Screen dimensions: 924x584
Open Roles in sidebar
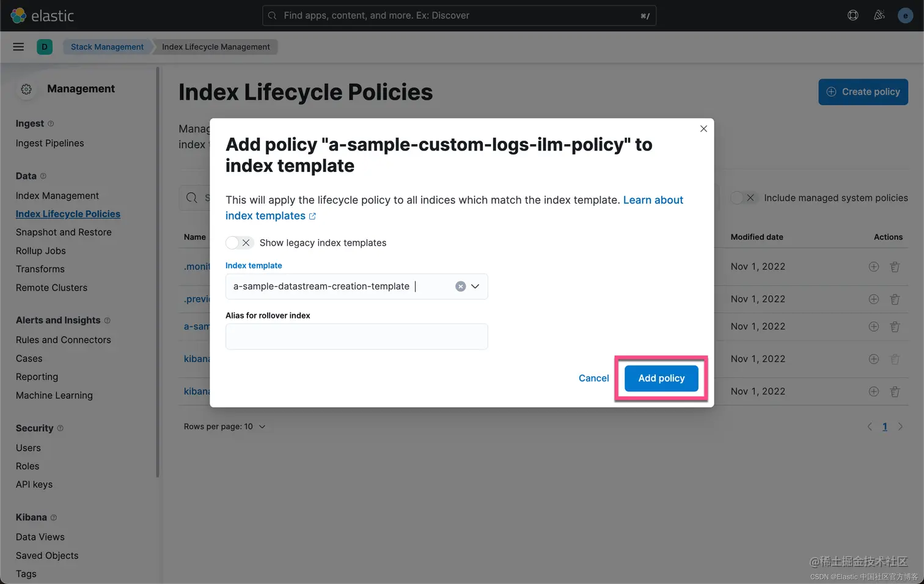coord(28,466)
